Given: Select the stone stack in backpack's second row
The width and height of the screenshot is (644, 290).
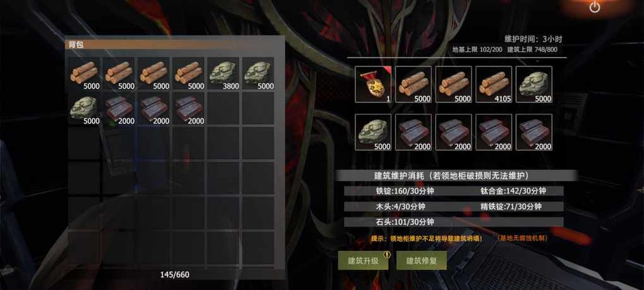Looking at the screenshot, I should (84, 109).
